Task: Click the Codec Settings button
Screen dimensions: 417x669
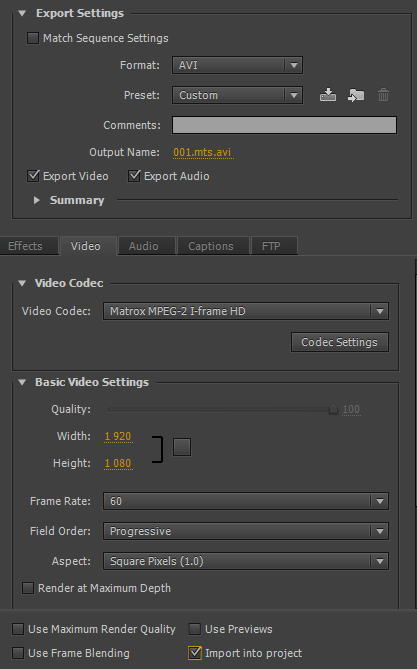Action: pos(340,342)
